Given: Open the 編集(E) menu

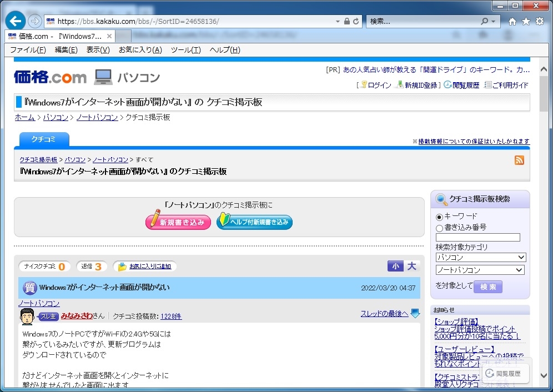Looking at the screenshot, I should 66,50.
